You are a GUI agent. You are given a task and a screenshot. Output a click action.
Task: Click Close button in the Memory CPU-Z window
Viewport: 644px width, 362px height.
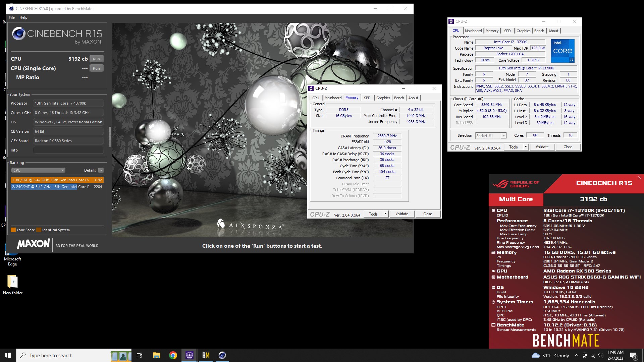(428, 214)
